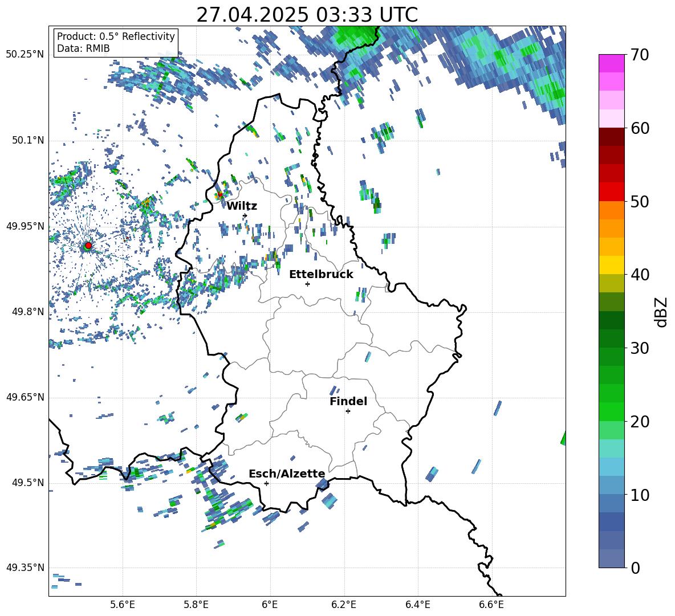675x616 pixels.
Task: Click the Wiltz station cross marker
Action: pos(245,215)
